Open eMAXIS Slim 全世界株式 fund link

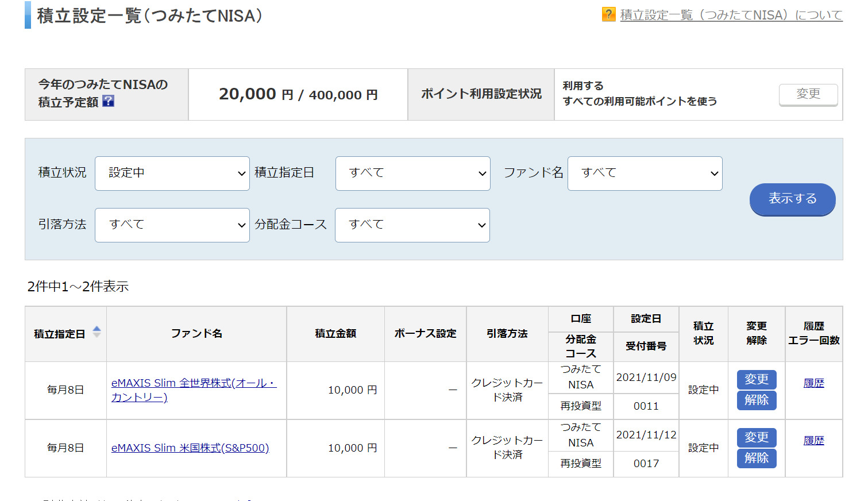(x=193, y=390)
